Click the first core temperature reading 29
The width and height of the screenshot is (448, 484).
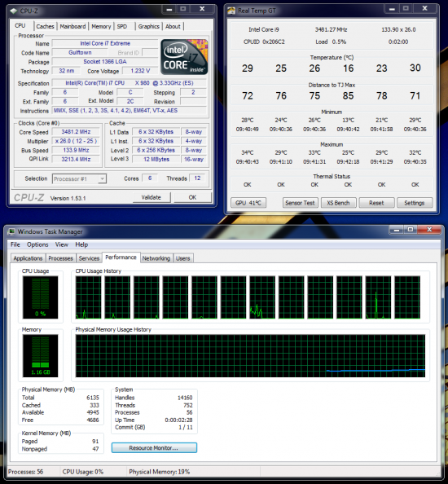[x=248, y=68]
